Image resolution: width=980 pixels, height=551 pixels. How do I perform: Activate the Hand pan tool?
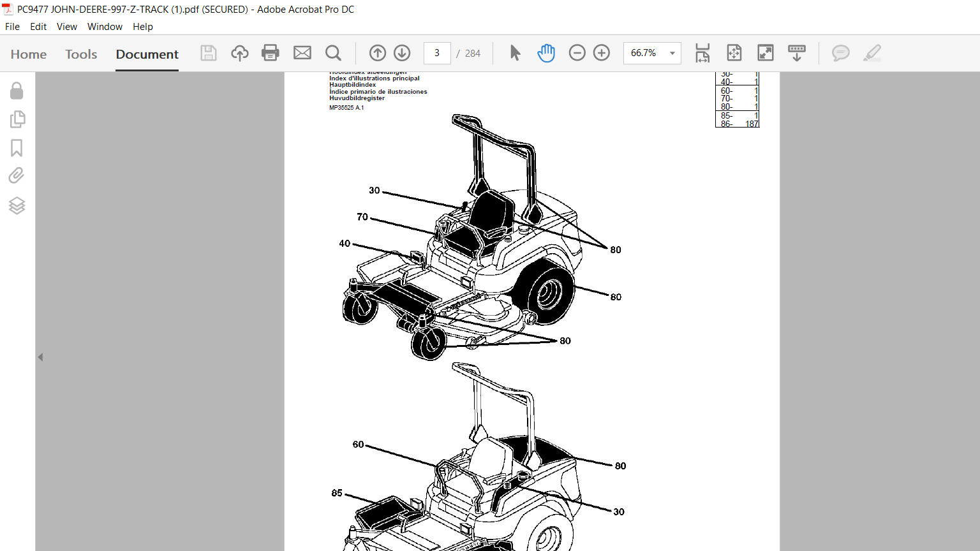tap(546, 53)
